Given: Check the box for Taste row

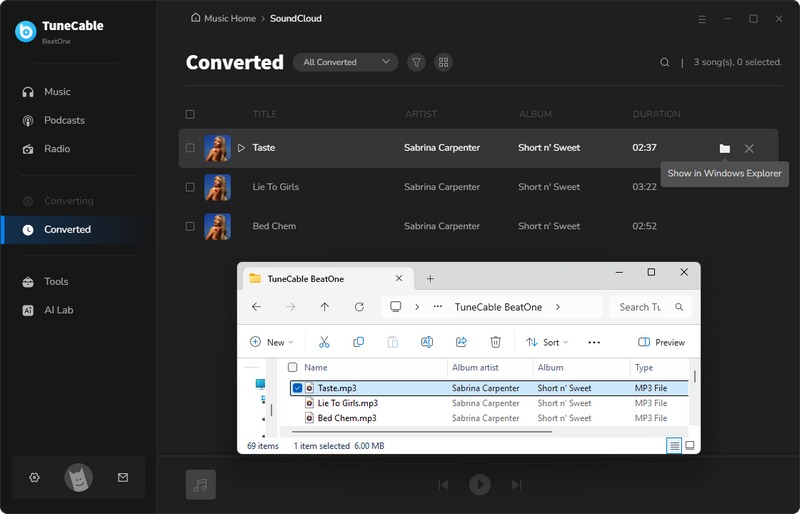Looking at the screenshot, I should (x=190, y=148).
